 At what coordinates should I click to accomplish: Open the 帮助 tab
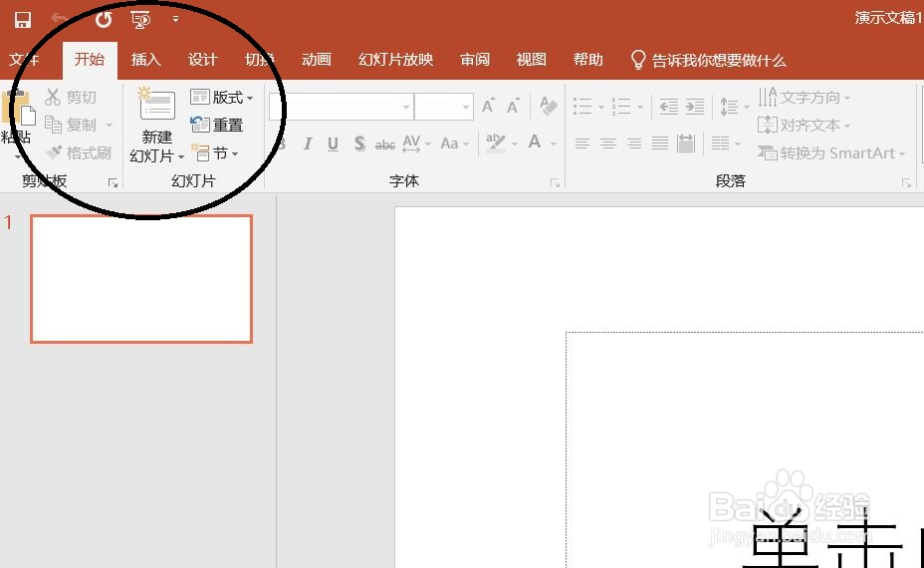click(588, 60)
